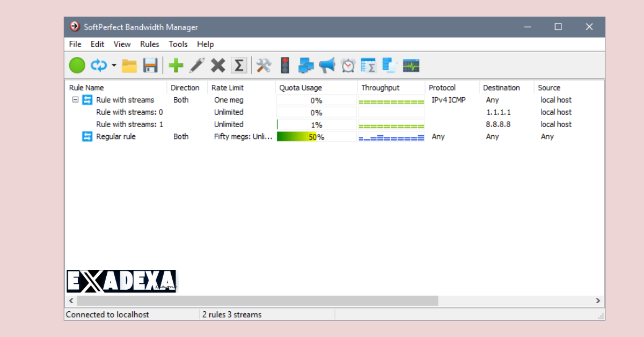Screen dimensions: 644x337
Task: Open a file with the folder toolbar icon
Action: (x=129, y=65)
